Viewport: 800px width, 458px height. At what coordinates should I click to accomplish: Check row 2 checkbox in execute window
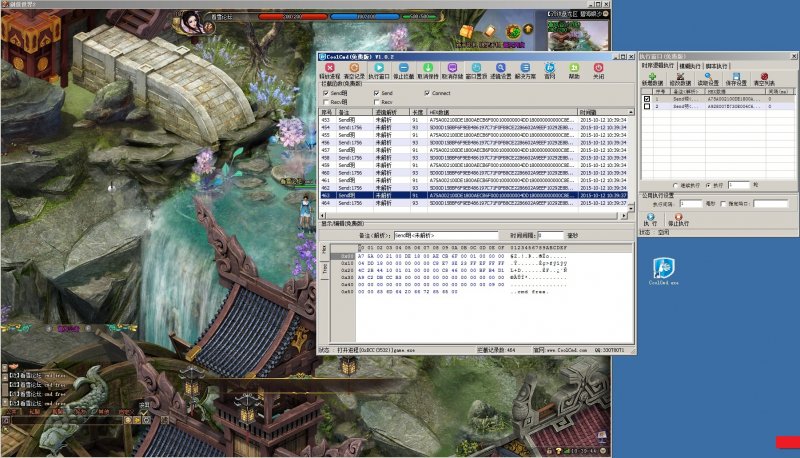647,107
